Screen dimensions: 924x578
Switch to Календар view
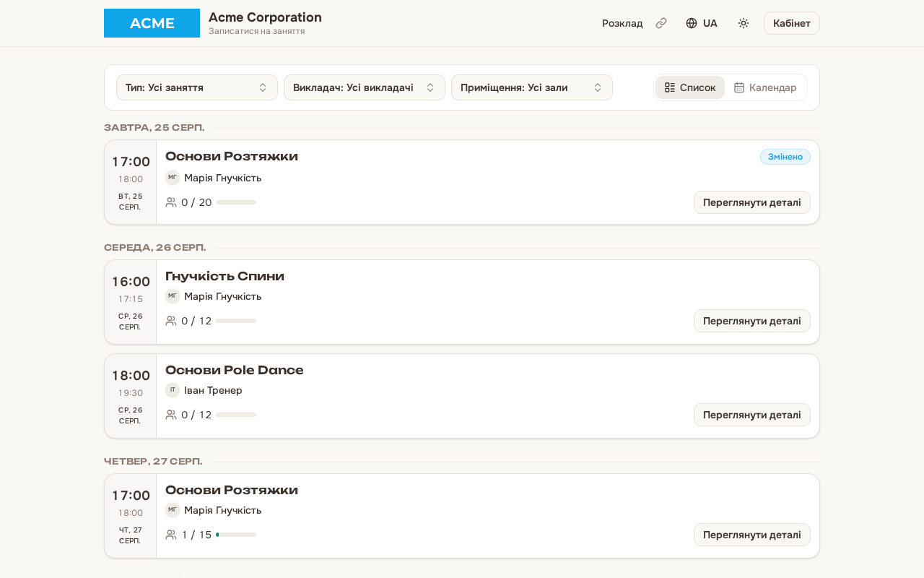coord(765,87)
